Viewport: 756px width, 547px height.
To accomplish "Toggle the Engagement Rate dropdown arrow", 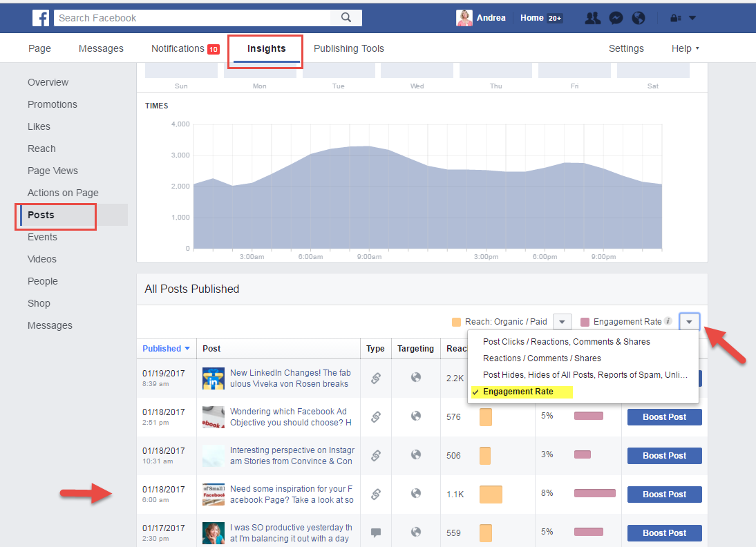I will [690, 321].
